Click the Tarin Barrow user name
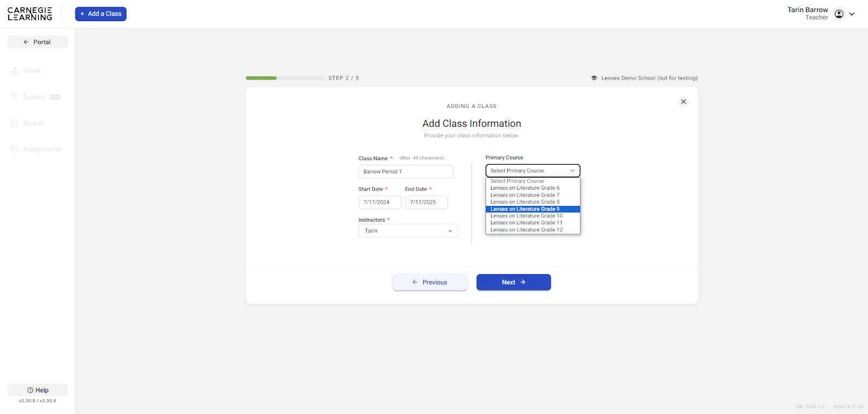Viewport: 868px width, 414px height. [x=808, y=10]
